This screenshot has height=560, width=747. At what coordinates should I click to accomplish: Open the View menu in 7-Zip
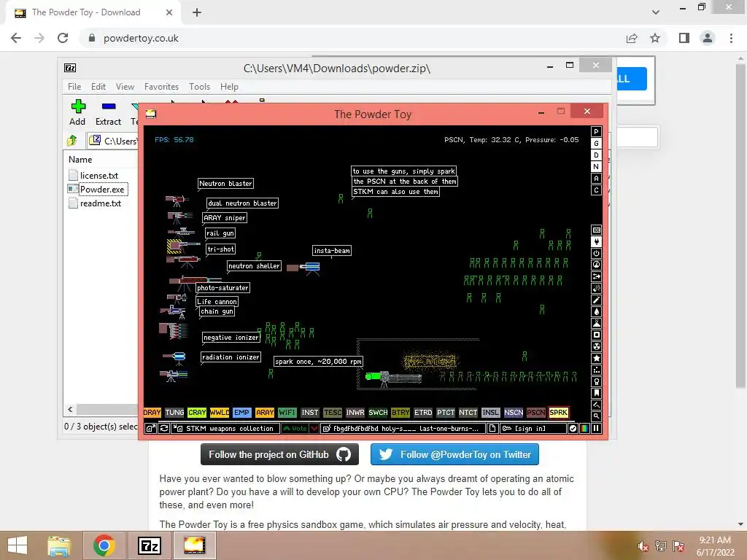[x=125, y=87]
